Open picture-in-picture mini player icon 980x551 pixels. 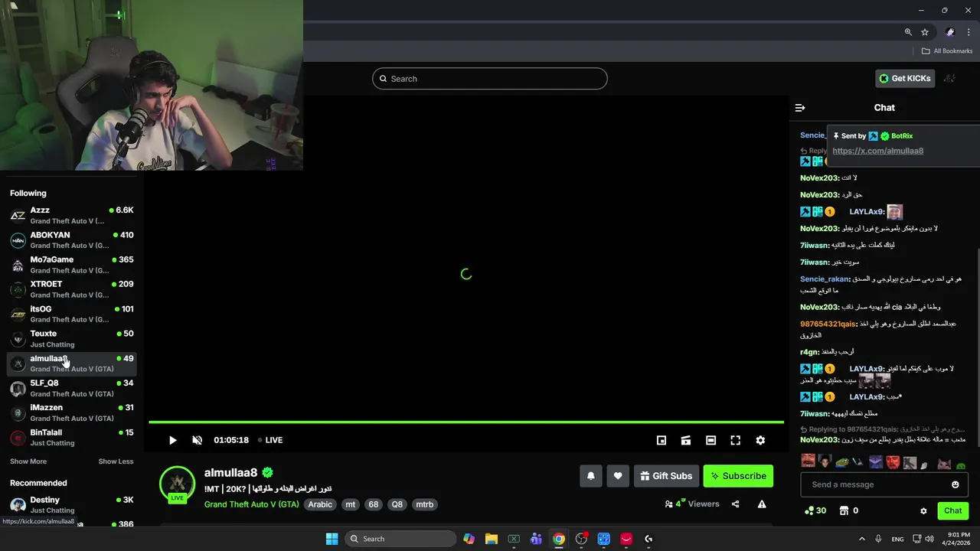(x=661, y=440)
